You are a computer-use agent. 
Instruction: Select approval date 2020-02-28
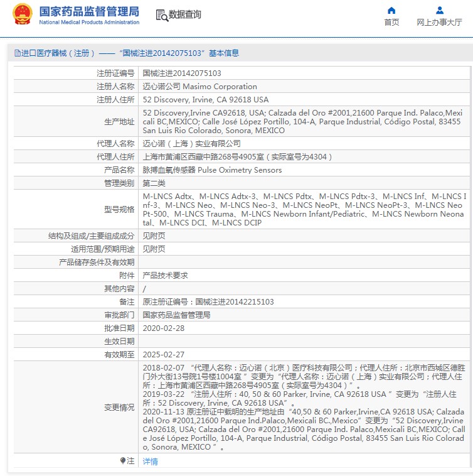coord(164,328)
